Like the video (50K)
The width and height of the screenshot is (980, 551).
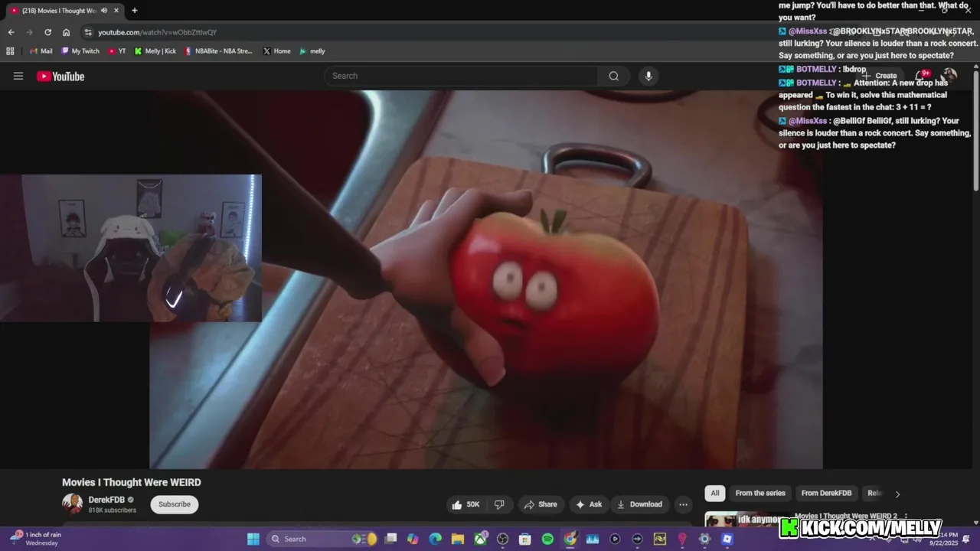(x=466, y=504)
